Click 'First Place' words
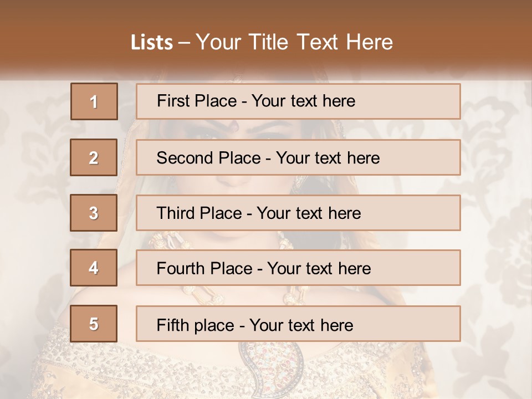 point(197,101)
